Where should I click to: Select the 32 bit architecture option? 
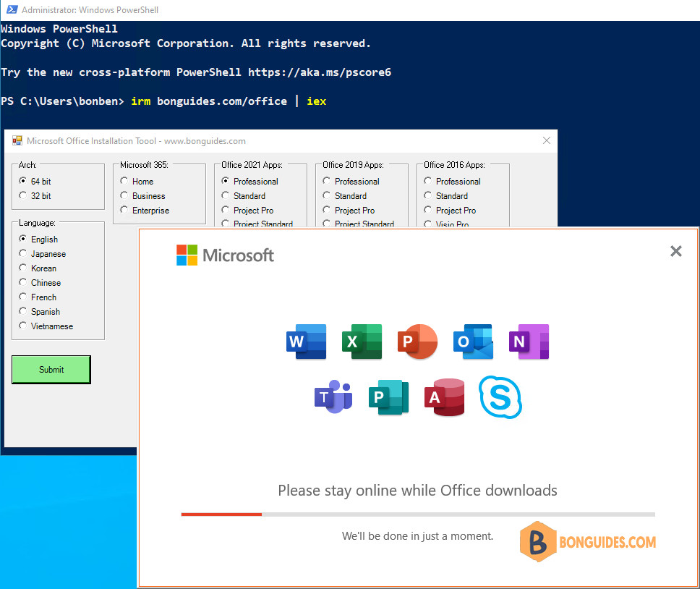point(35,195)
